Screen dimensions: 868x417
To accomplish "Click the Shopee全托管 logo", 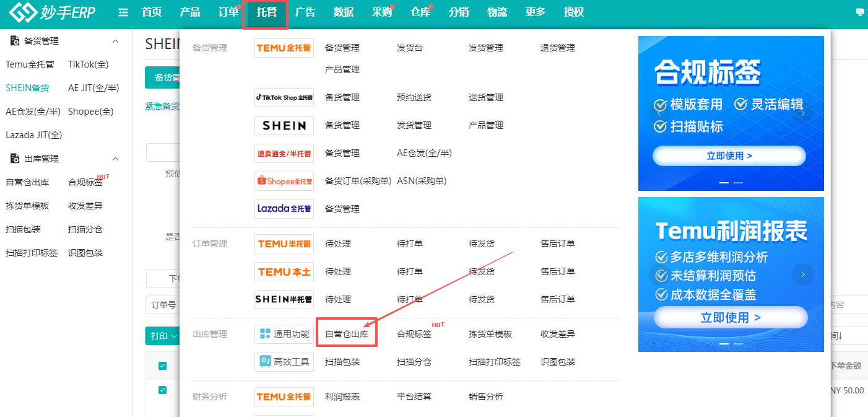I will (x=284, y=181).
